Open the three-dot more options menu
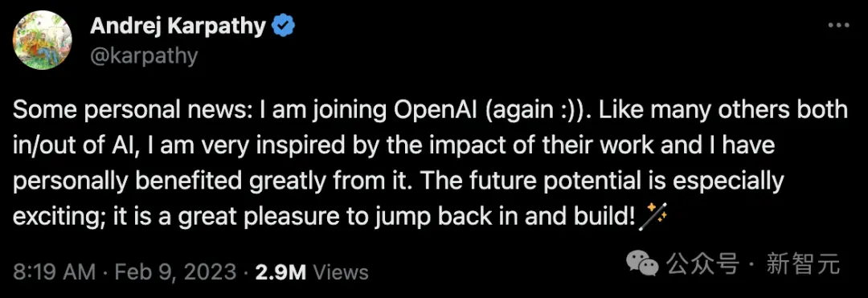Image resolution: width=868 pixels, height=298 pixels. (x=841, y=26)
